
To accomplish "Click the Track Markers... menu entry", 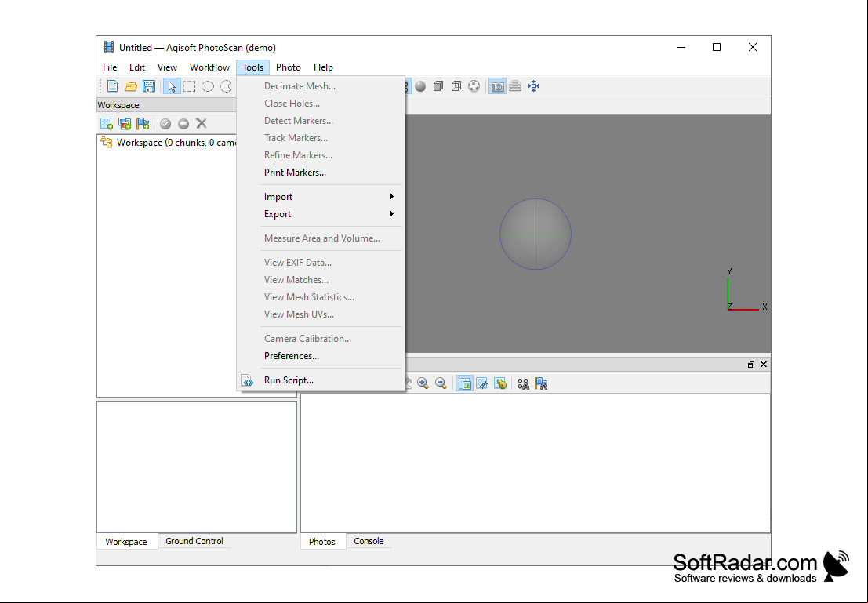I will [x=321, y=137].
